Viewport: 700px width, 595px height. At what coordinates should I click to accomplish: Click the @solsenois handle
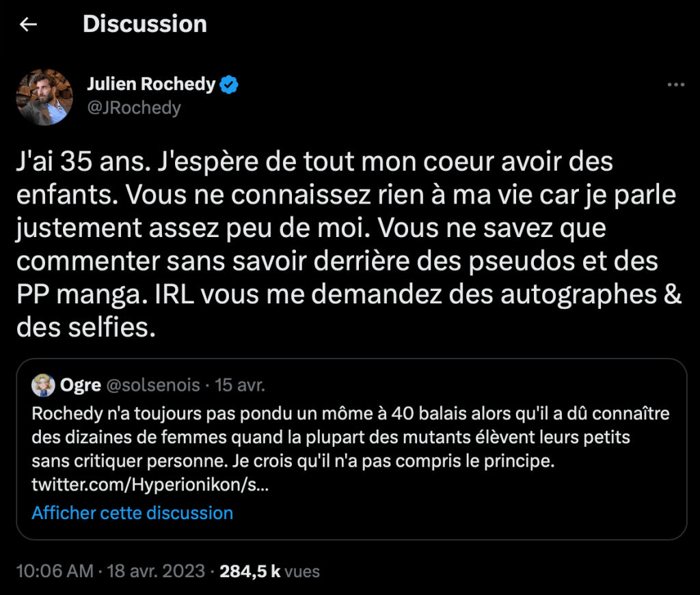[x=153, y=385]
